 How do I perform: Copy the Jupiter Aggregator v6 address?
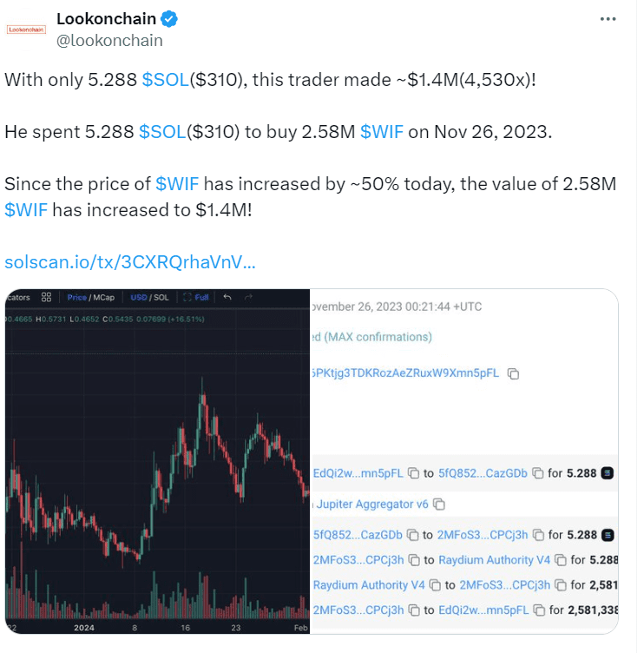[x=439, y=504]
